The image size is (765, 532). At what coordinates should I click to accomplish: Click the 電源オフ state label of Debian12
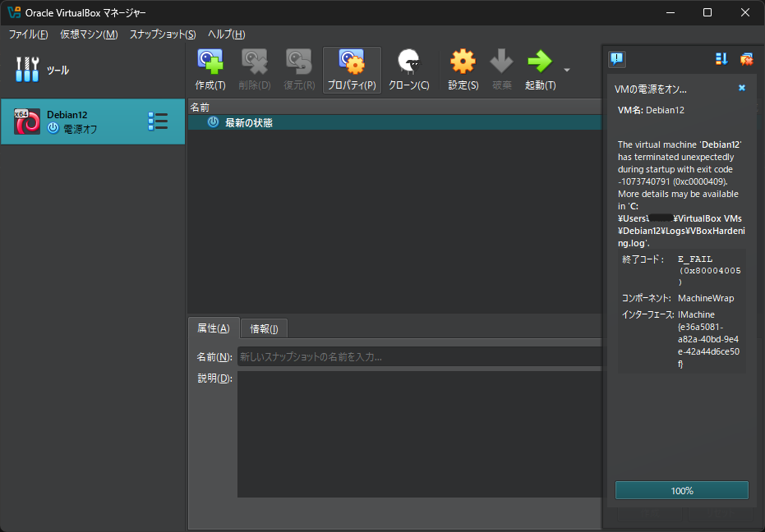tap(81, 129)
